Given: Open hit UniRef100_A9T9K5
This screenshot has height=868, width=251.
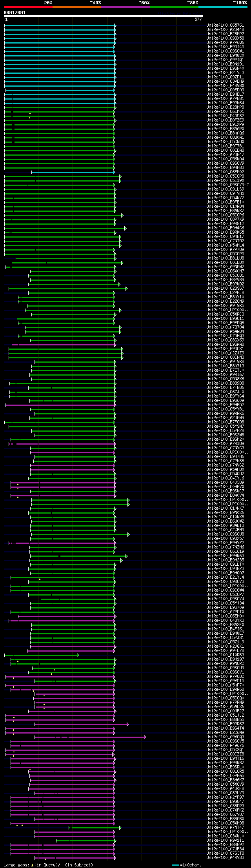Looking at the screenshot, I should (x=225, y=306).
